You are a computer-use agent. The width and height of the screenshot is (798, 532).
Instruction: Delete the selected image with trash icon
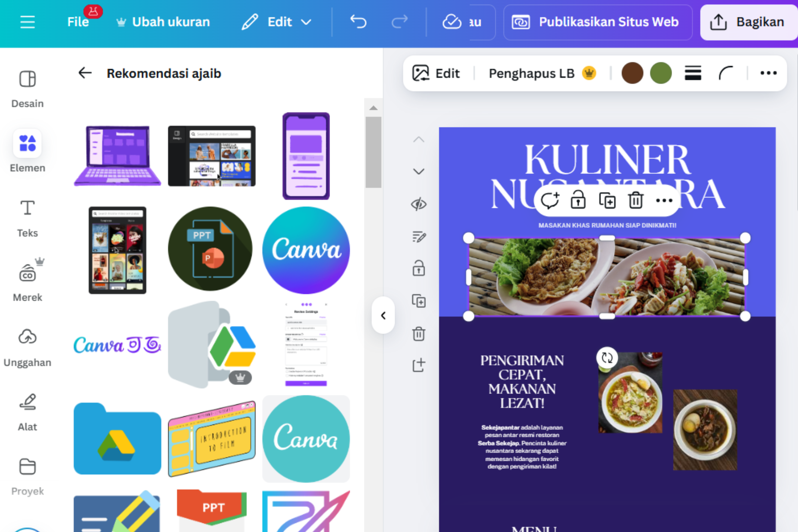click(x=635, y=200)
